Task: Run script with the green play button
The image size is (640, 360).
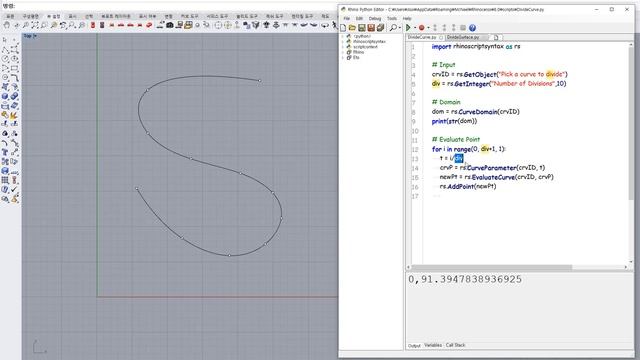Action: click(408, 28)
